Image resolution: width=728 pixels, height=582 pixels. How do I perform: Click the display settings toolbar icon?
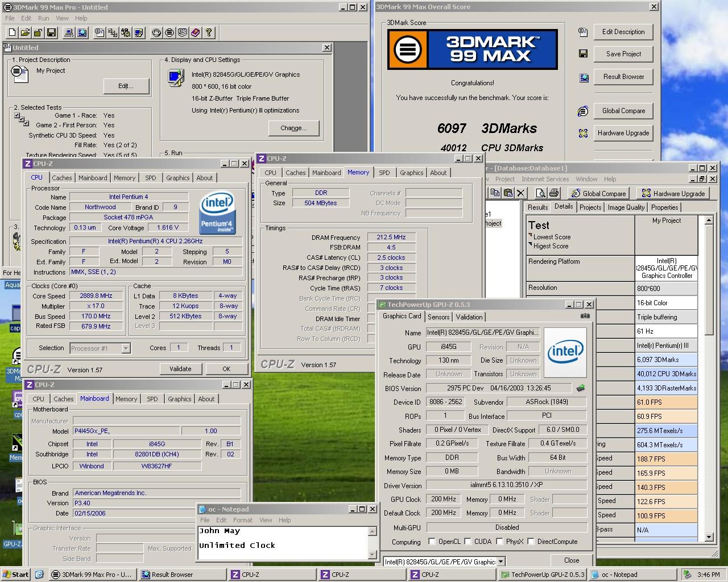point(139,32)
